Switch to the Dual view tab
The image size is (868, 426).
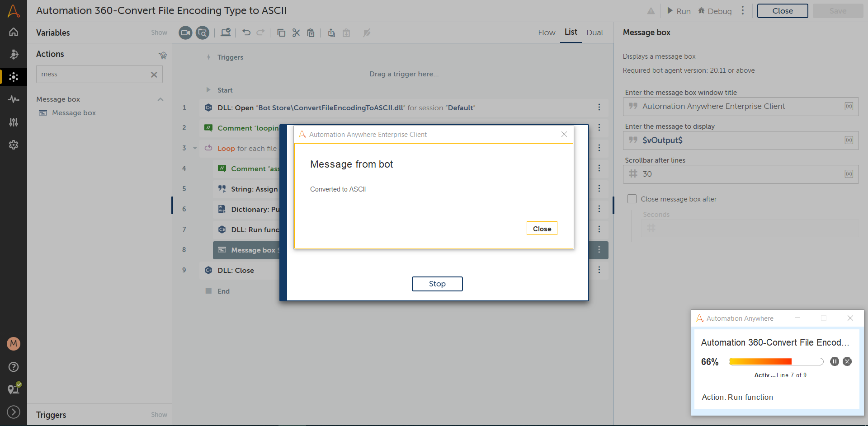point(594,33)
